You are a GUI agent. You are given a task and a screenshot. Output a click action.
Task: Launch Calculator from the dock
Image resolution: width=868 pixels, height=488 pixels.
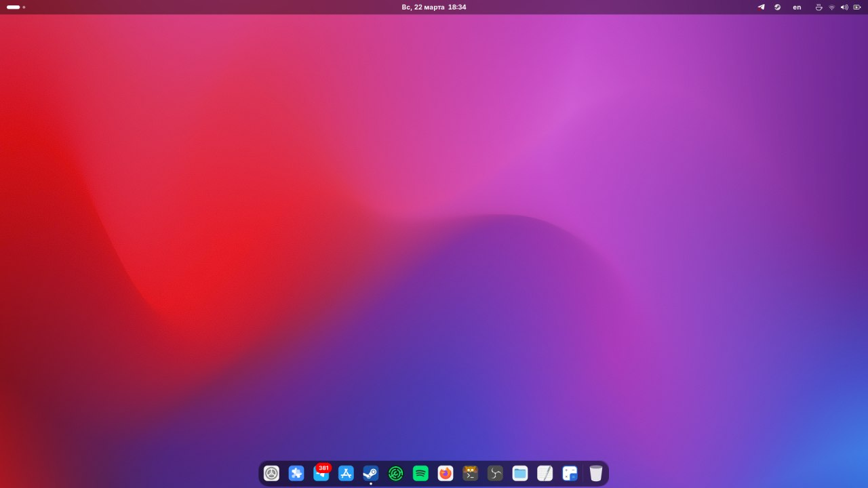(x=570, y=473)
